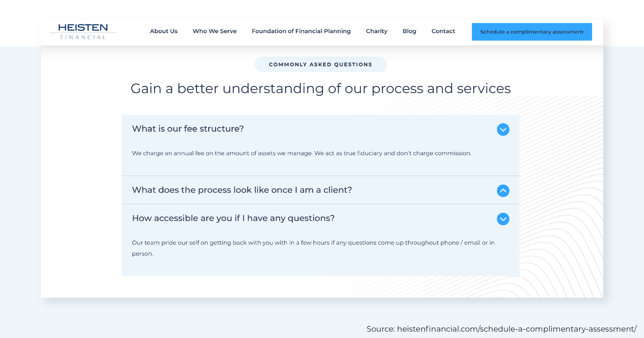Click 'How accessible are you' question title

pos(233,218)
